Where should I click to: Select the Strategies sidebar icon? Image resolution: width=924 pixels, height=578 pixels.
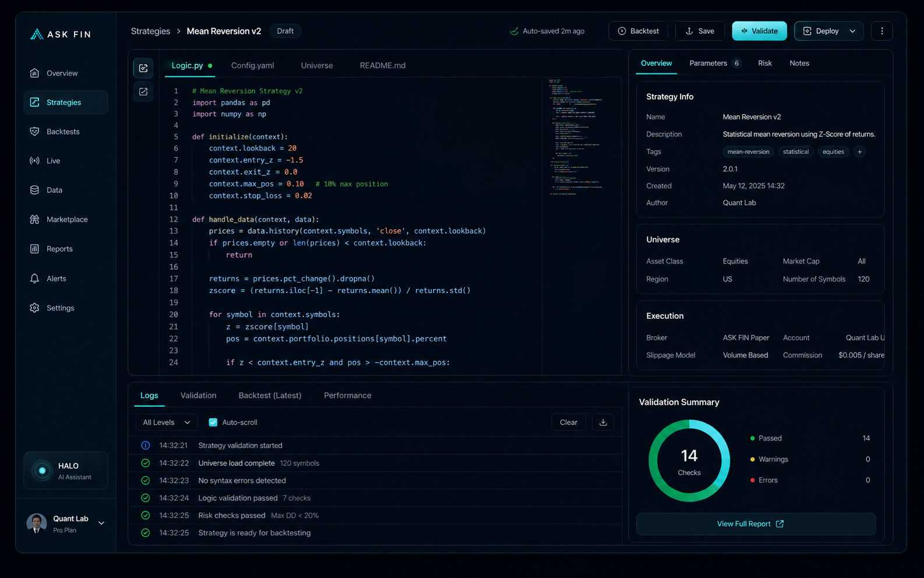click(34, 103)
